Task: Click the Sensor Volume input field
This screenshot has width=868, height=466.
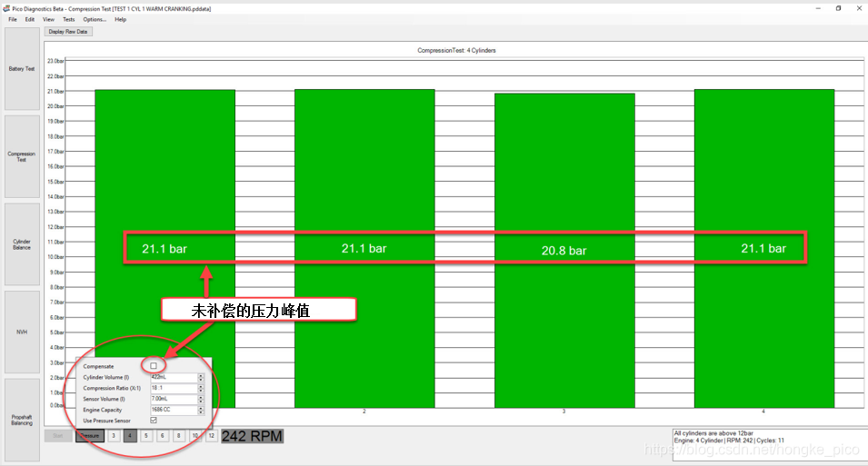Action: 175,399
